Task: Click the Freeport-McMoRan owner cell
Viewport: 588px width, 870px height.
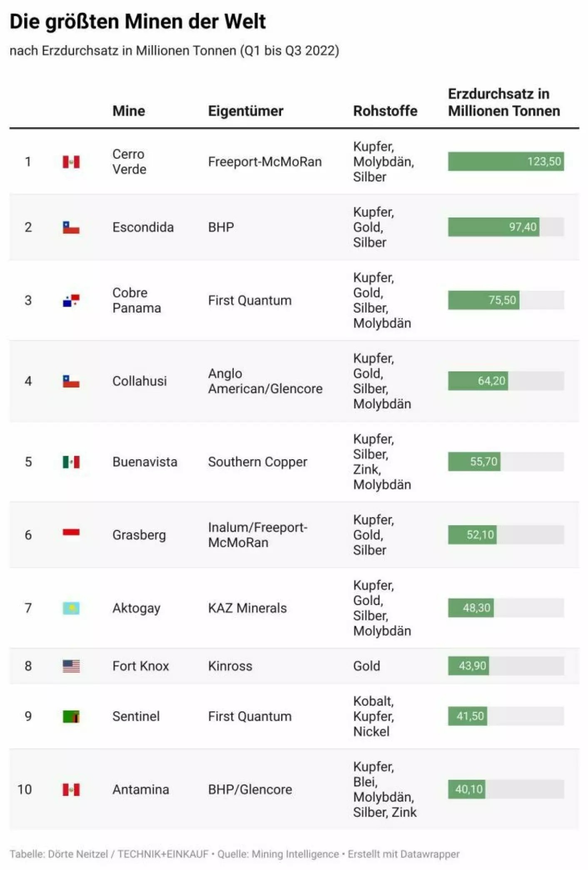Action: (x=265, y=162)
